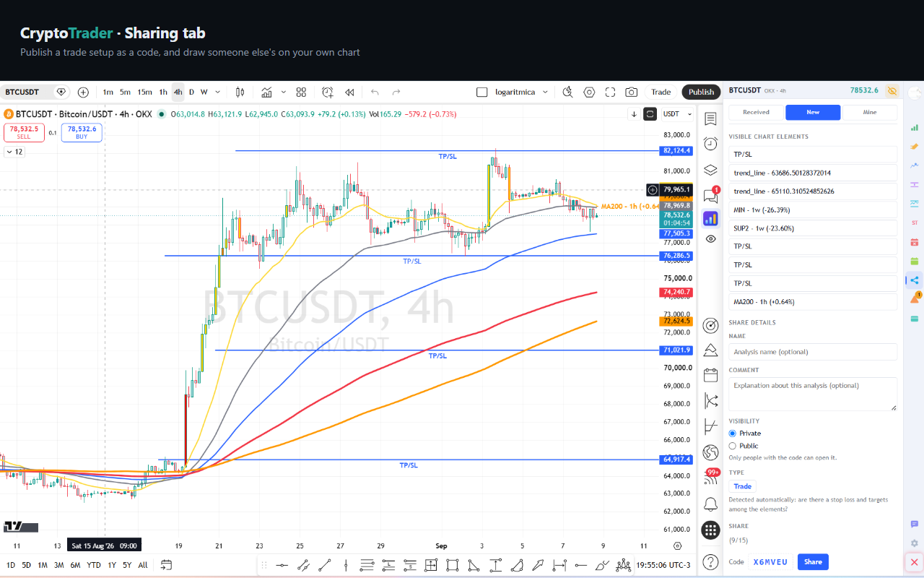Screen dimensions: 924x578
Task: Click the Trade button in toolbar
Action: tap(661, 92)
